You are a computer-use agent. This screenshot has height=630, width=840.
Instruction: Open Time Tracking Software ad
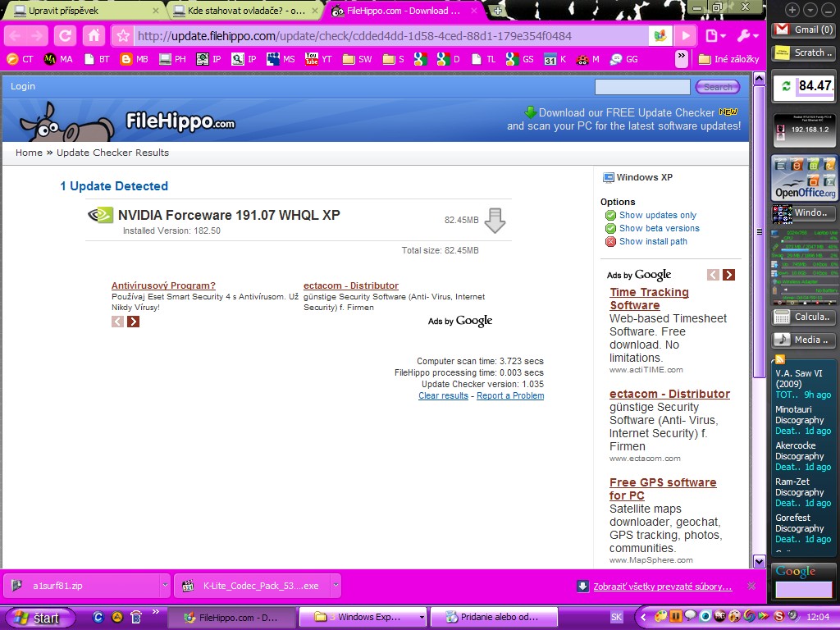tap(649, 299)
